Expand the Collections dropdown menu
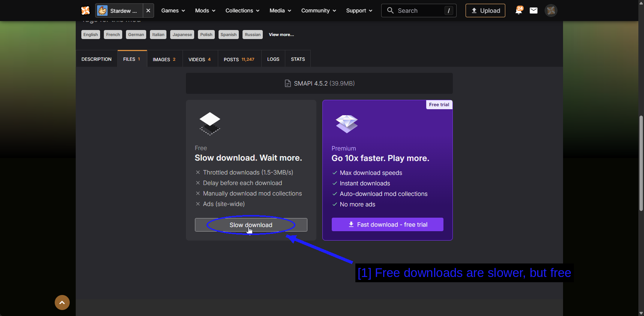Image resolution: width=644 pixels, height=316 pixels. (242, 11)
